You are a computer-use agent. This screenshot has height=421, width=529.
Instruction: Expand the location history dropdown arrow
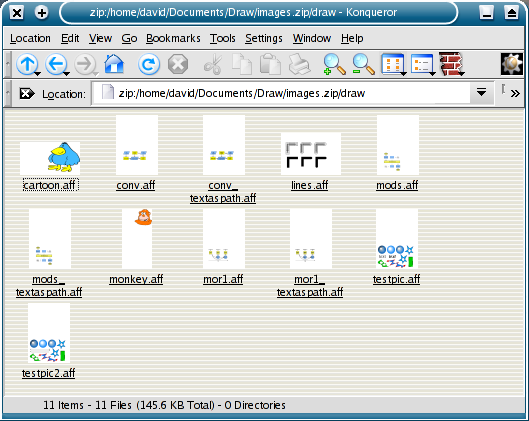click(x=481, y=92)
